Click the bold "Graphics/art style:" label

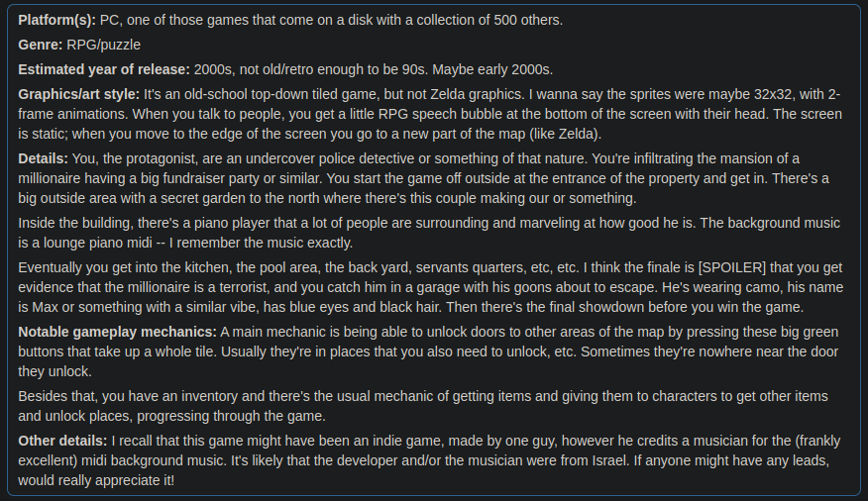tap(79, 95)
